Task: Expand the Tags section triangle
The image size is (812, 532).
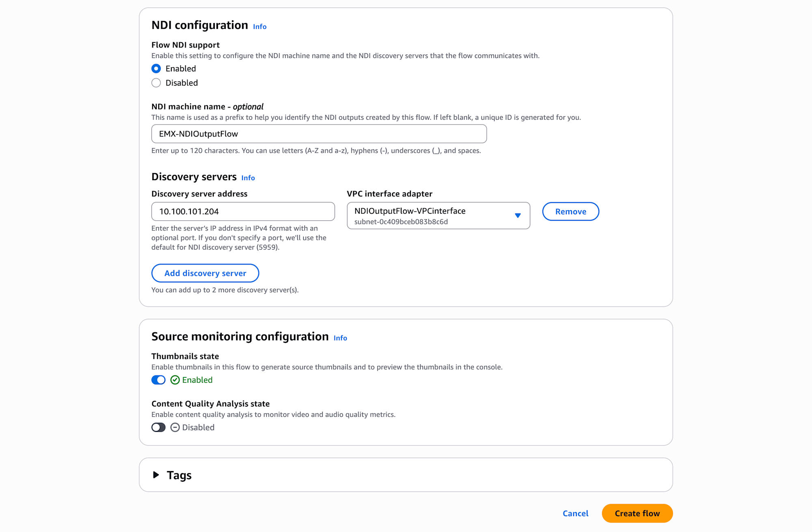Action: (x=156, y=475)
